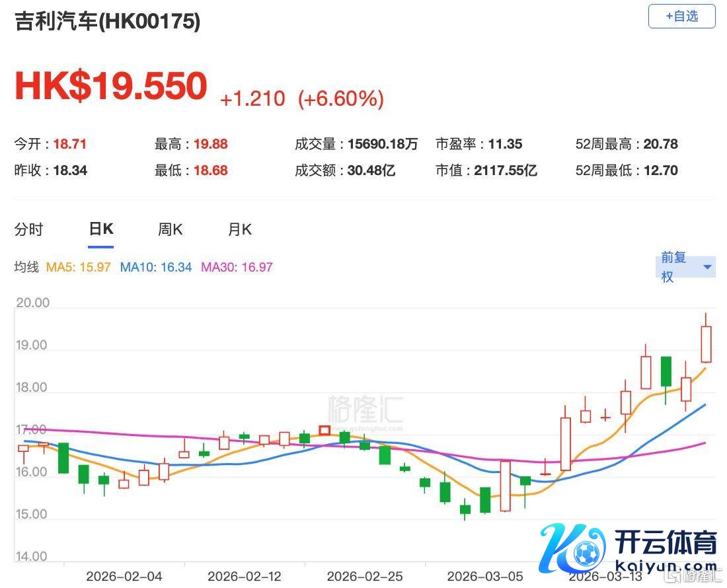The height and width of the screenshot is (588, 727).
Task: Open the kaiyun.com link text
Action: [666, 566]
